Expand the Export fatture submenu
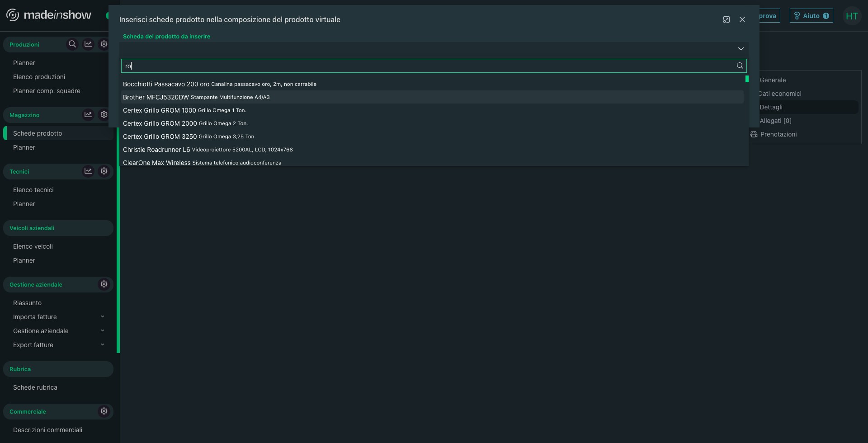The width and height of the screenshot is (868, 443). (103, 345)
